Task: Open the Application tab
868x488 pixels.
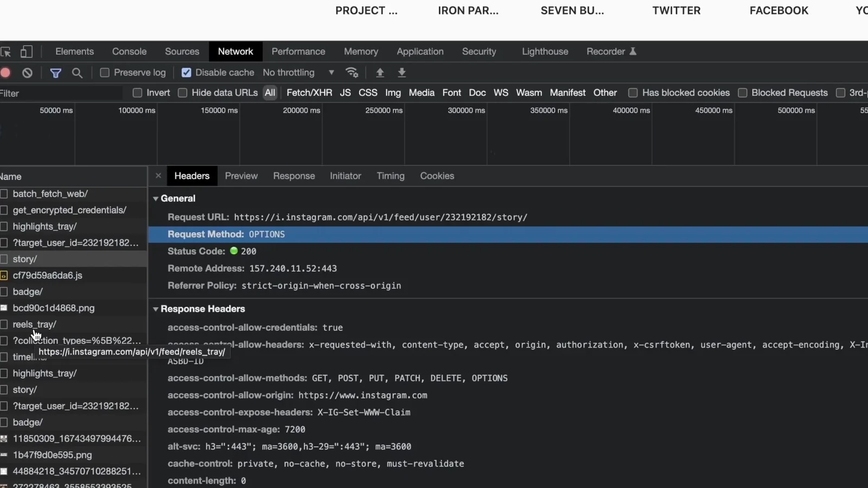Action: [x=420, y=52]
